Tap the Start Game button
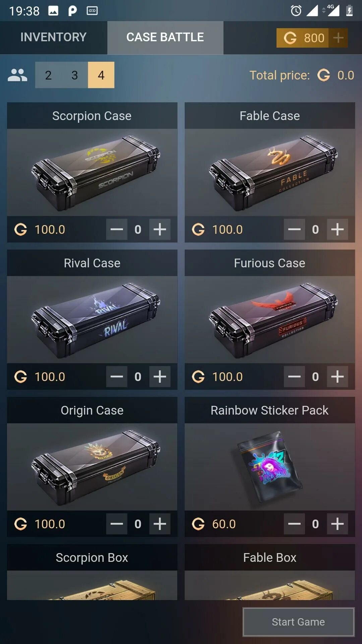 click(x=298, y=622)
